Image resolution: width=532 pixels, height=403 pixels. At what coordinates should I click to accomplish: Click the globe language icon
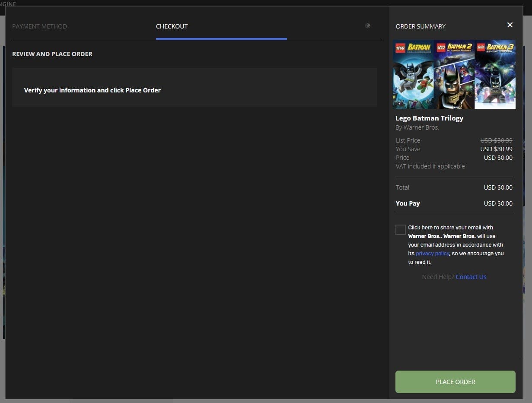368,26
